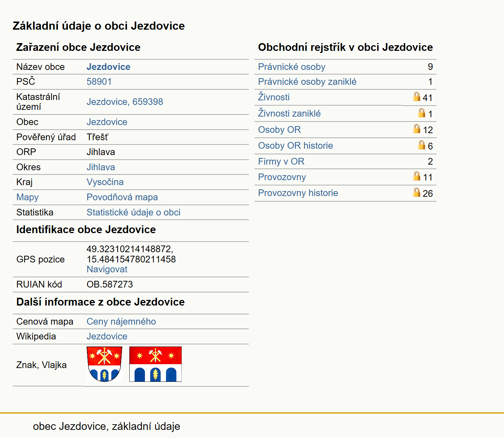Click the lock icon in Osoby OR historie row
504x438 pixels.
pos(422,145)
